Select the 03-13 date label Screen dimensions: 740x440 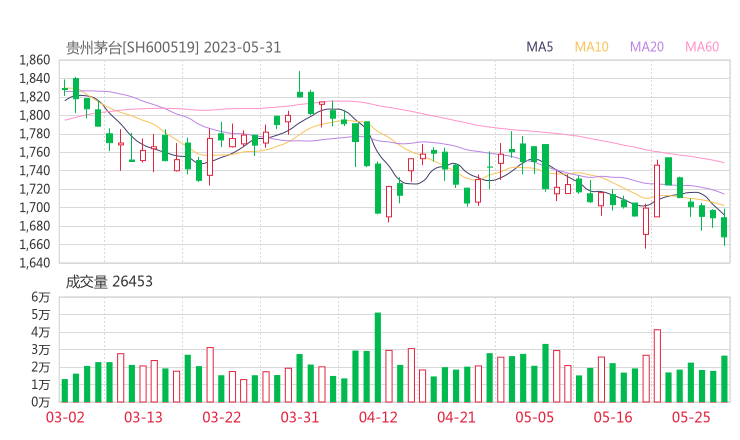click(x=143, y=417)
